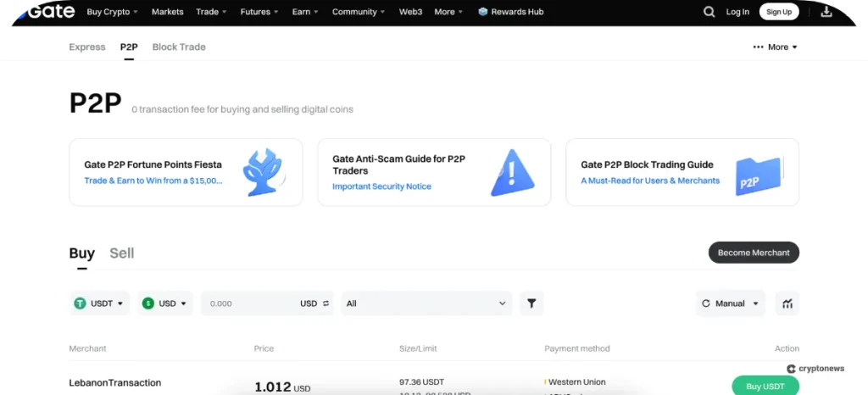Open A Must-Read for Users & Merchants link

coord(650,181)
